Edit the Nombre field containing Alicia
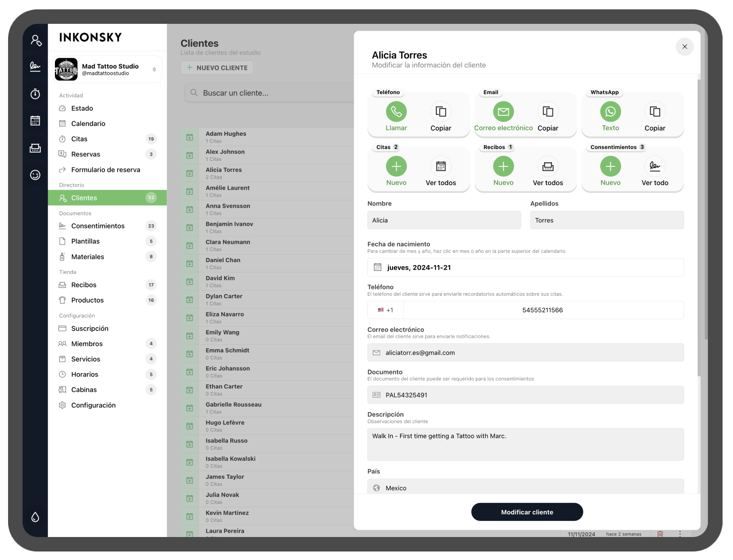 (x=444, y=220)
